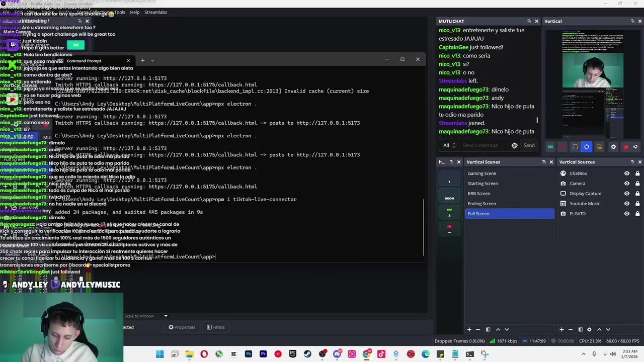Focus the Send a message field
The image size is (644, 362).
tap(485, 146)
